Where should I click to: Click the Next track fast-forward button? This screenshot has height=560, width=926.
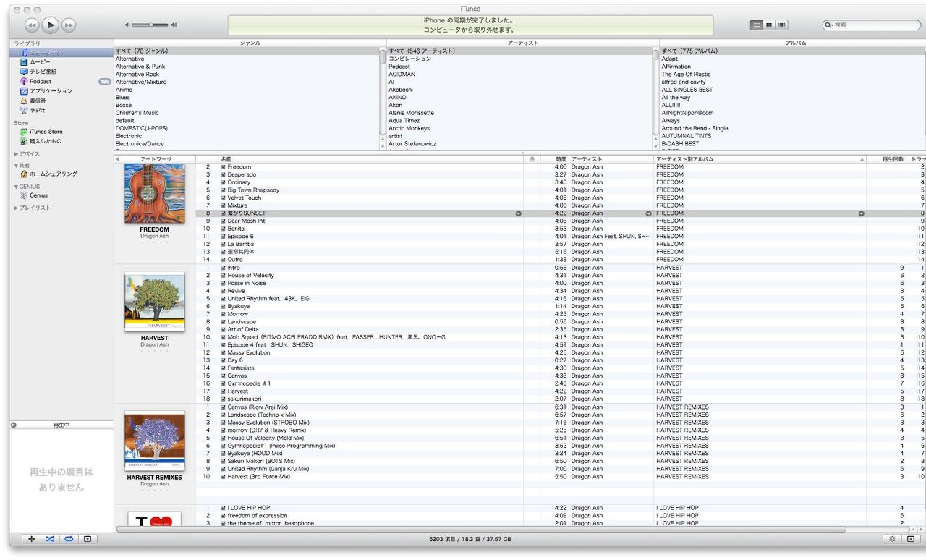(x=69, y=25)
